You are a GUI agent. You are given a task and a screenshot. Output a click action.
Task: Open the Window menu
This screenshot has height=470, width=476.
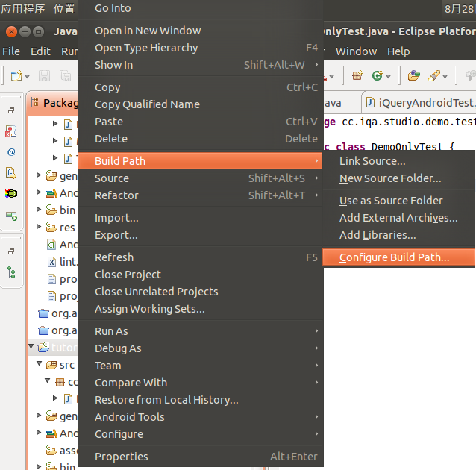click(356, 51)
